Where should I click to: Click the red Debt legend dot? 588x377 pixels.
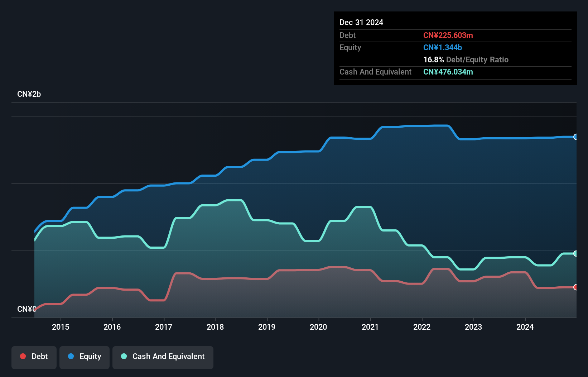(x=23, y=356)
